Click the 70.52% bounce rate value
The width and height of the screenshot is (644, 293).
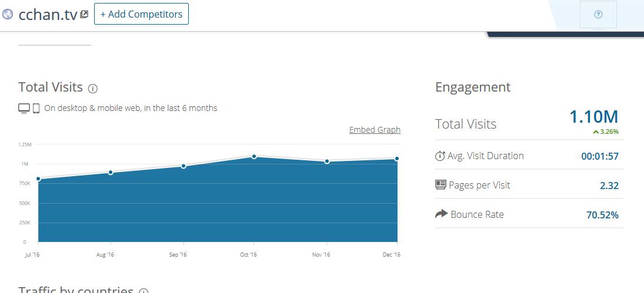[x=602, y=215]
